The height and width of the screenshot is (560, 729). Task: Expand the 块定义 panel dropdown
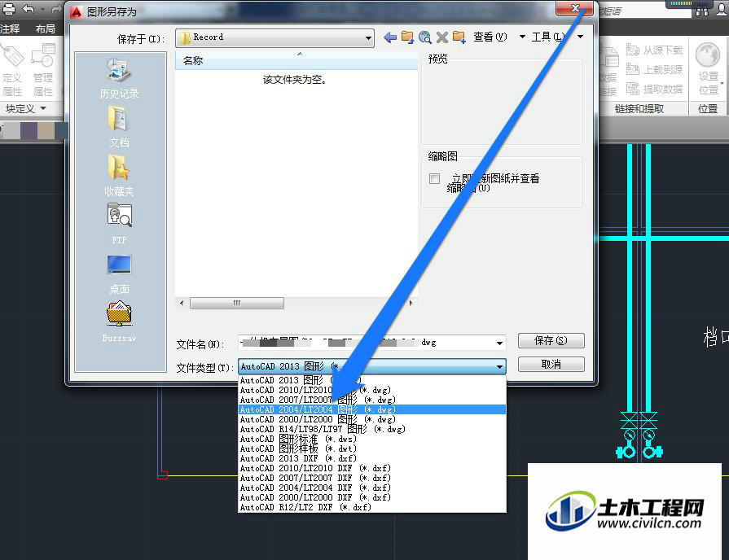pyautogui.click(x=43, y=108)
